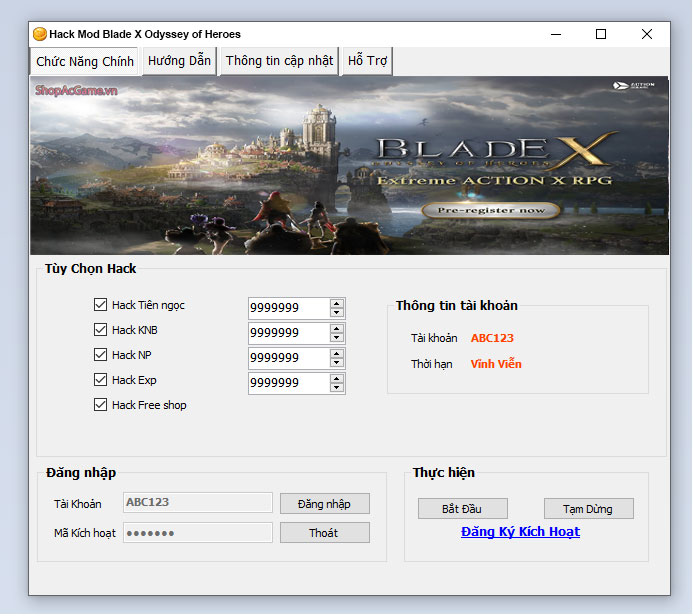693x616 pixels.
Task: Uncheck the Hack Tiên ngọc checkbox
Action: [100, 305]
